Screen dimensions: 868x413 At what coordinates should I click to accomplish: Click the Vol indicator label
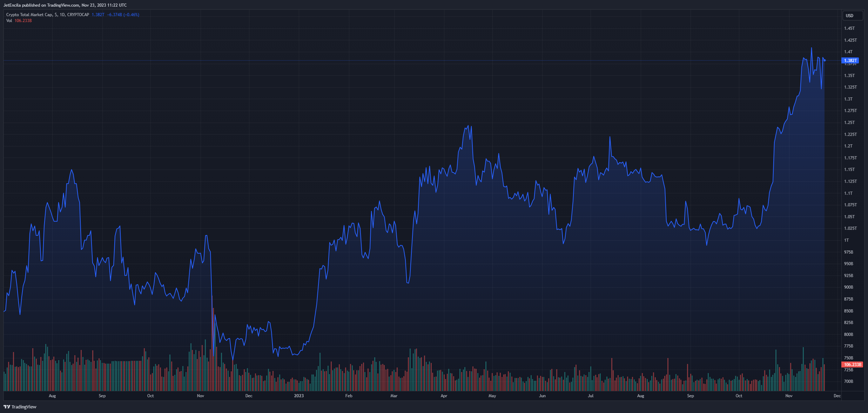(x=9, y=21)
